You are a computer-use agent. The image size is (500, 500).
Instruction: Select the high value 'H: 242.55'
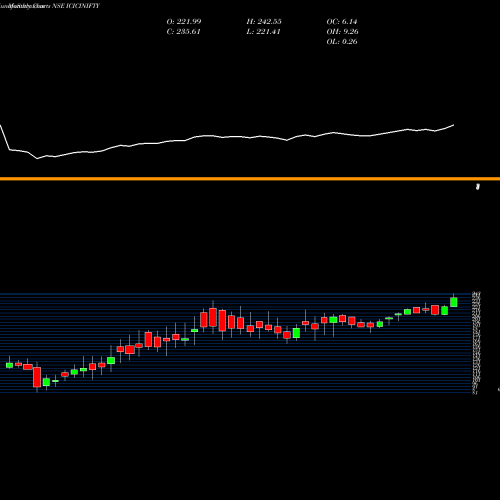click(264, 21)
